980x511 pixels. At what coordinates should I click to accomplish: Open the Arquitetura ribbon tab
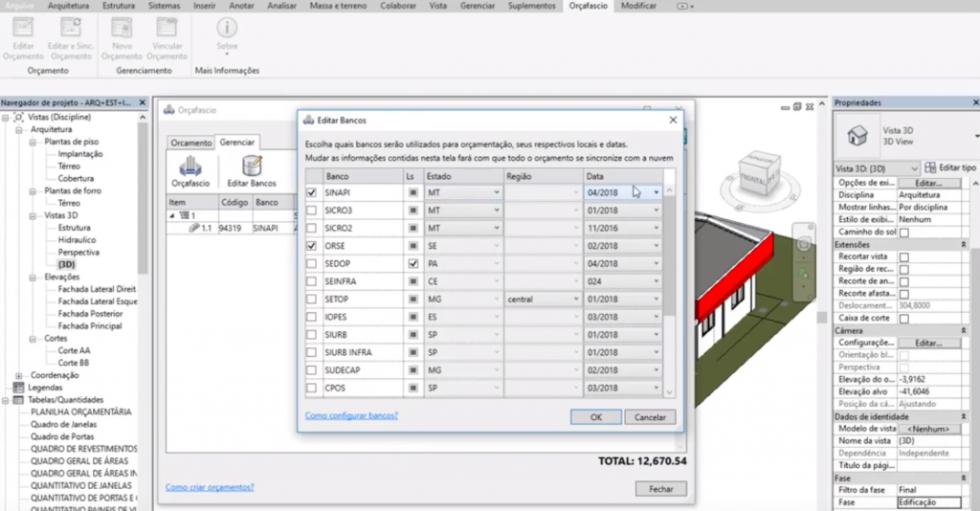click(x=68, y=6)
